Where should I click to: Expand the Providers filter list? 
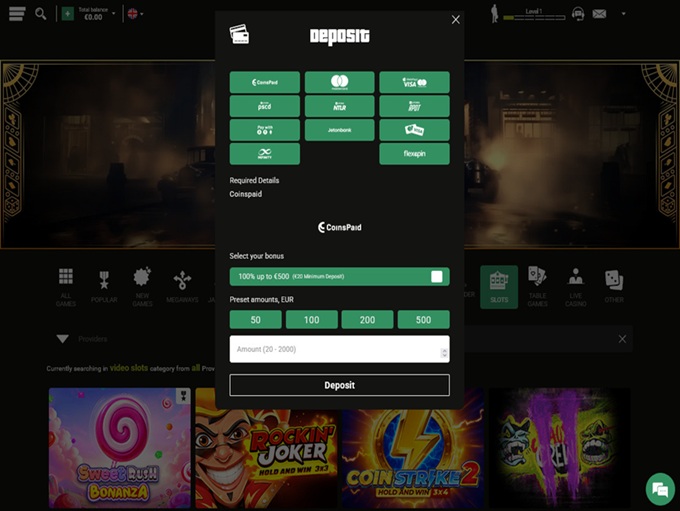pyautogui.click(x=63, y=339)
